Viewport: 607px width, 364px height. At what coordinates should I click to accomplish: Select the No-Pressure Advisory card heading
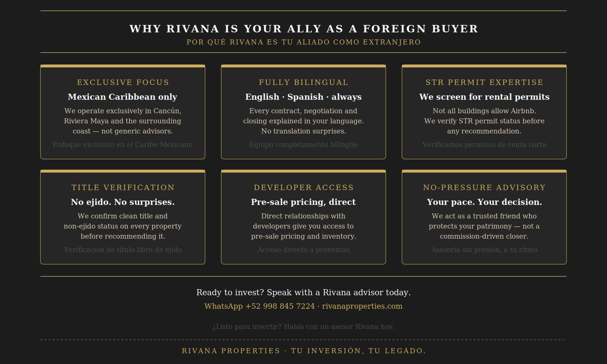point(484,188)
